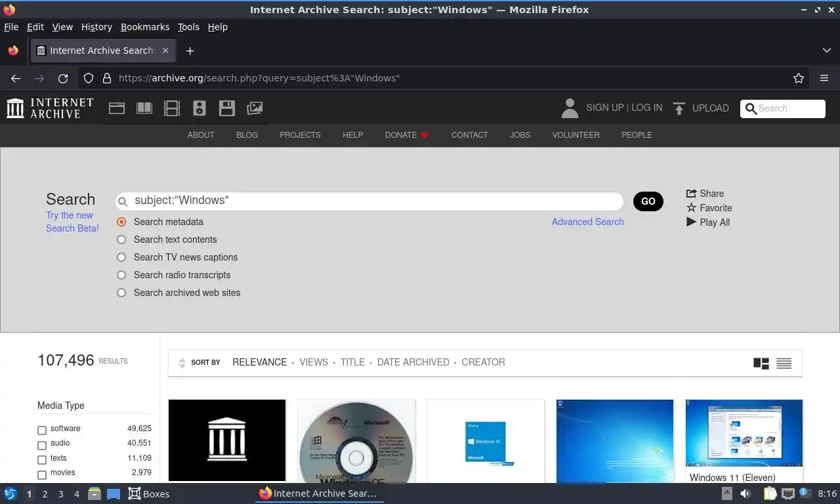This screenshot has width=840, height=504.
Task: Click the subject:"Windows" search field
Action: pos(369,201)
